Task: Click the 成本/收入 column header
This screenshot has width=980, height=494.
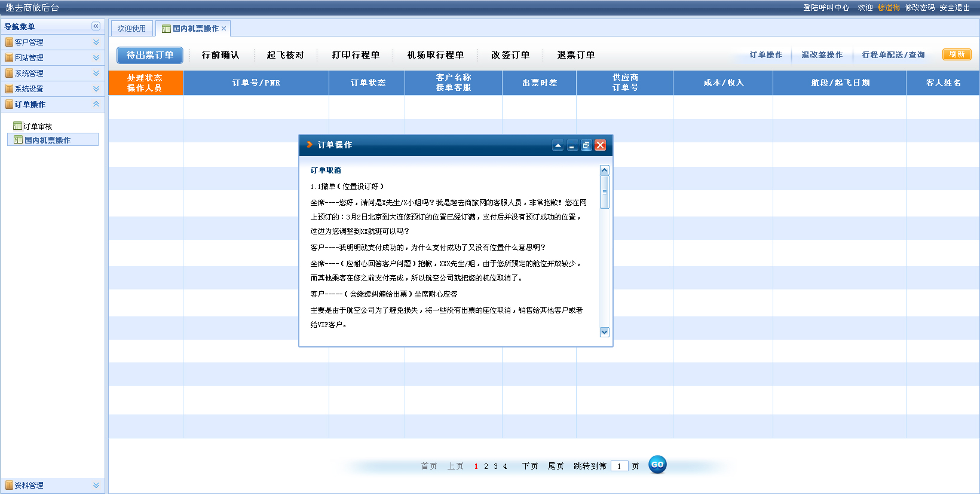Action: pos(723,83)
